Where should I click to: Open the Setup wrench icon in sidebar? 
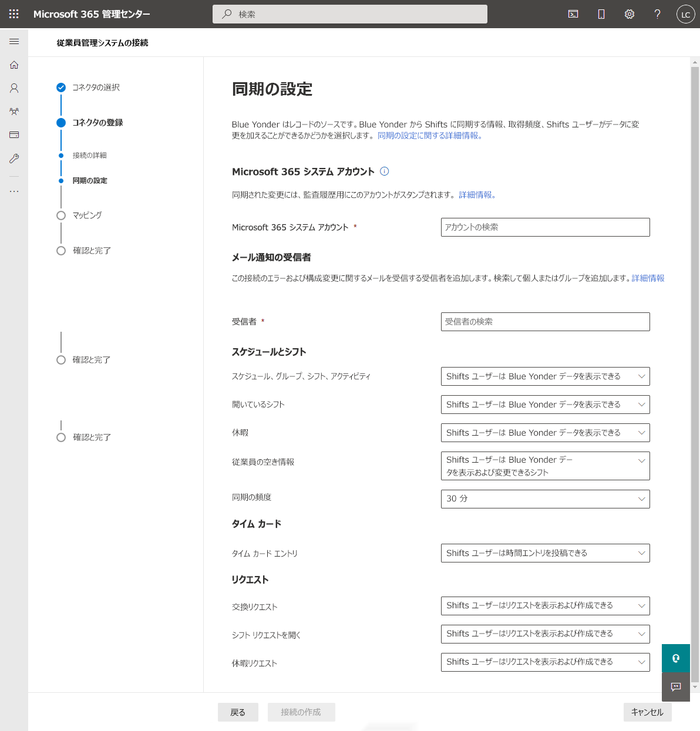tap(14, 159)
